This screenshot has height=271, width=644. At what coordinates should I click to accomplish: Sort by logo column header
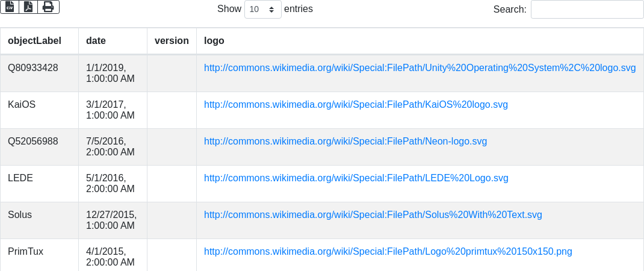(214, 41)
